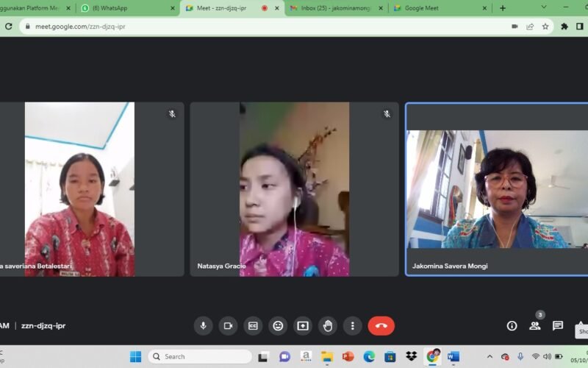Turn off the camera

coord(228,325)
